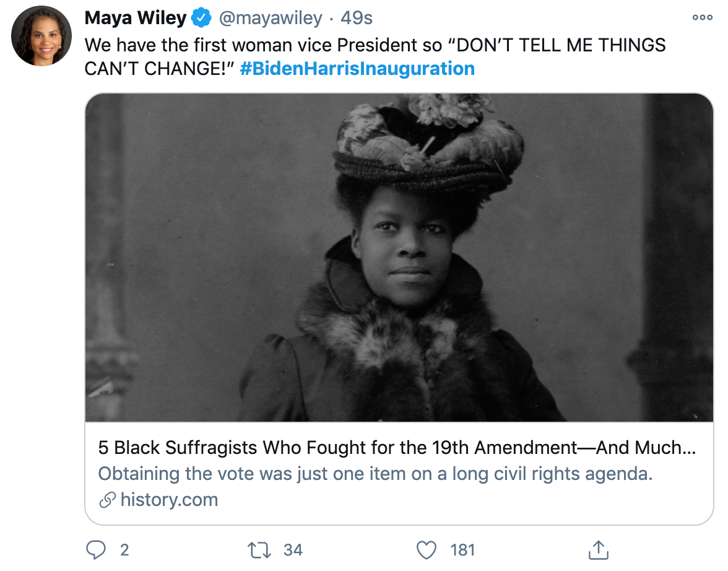Open the history.com domain text
The width and height of the screenshot is (728, 571).
(x=169, y=500)
